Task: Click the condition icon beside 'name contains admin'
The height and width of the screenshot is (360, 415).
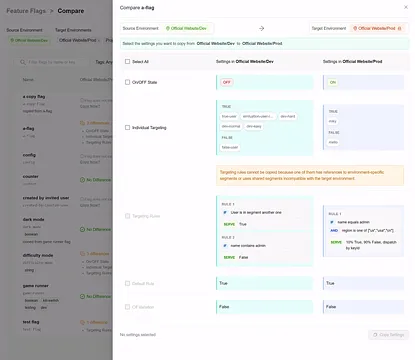Action: click(x=225, y=246)
